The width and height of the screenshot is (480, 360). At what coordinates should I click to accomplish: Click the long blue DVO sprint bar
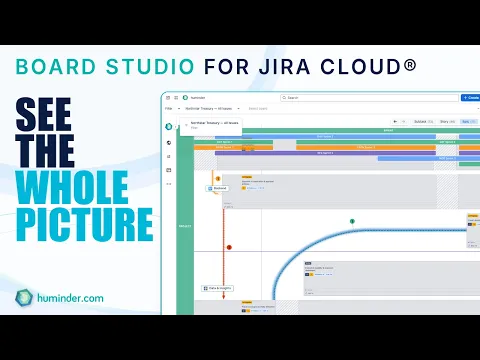click(x=325, y=137)
